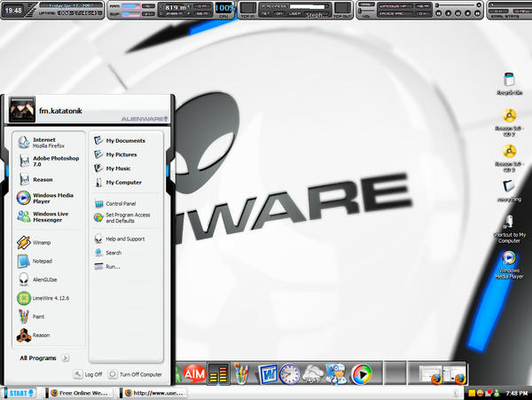Open My Documents
532x400 pixels.
(120, 140)
